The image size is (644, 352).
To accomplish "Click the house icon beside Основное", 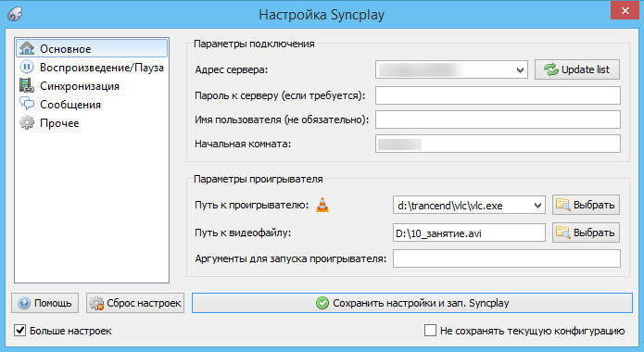I will [27, 48].
